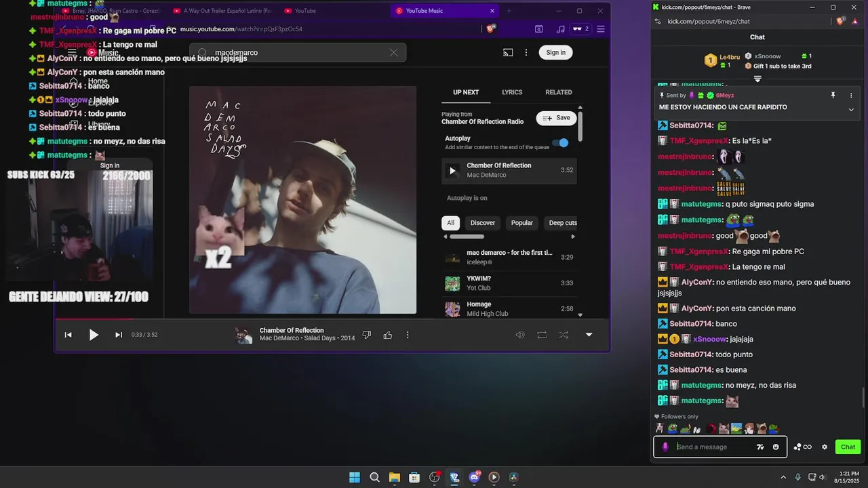
Task: Switch to A Way Out Trailer tab
Action: [x=222, y=11]
